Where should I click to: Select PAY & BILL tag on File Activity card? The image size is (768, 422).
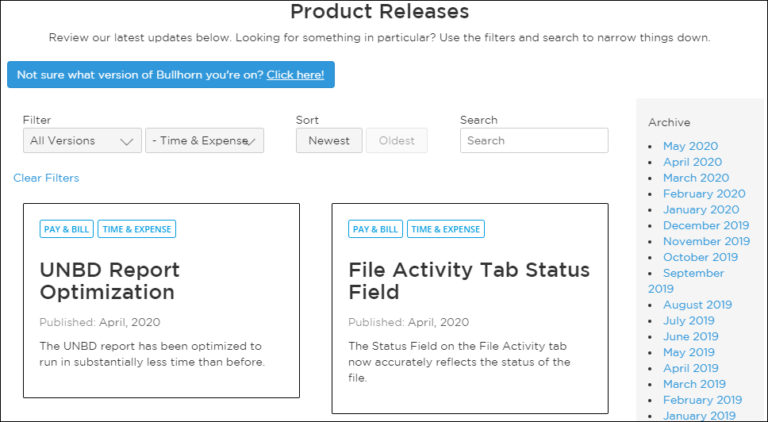point(375,229)
